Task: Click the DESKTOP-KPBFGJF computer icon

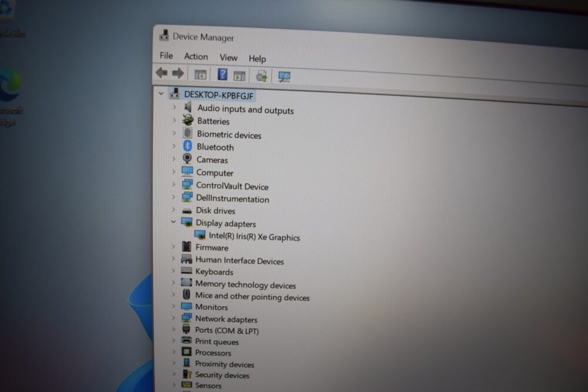Action: click(175, 93)
